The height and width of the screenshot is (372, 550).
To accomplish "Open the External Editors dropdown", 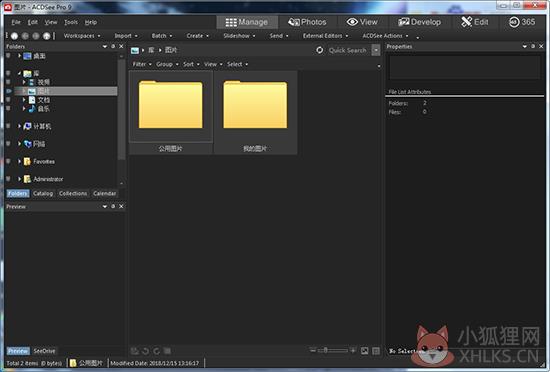I will pos(326,36).
